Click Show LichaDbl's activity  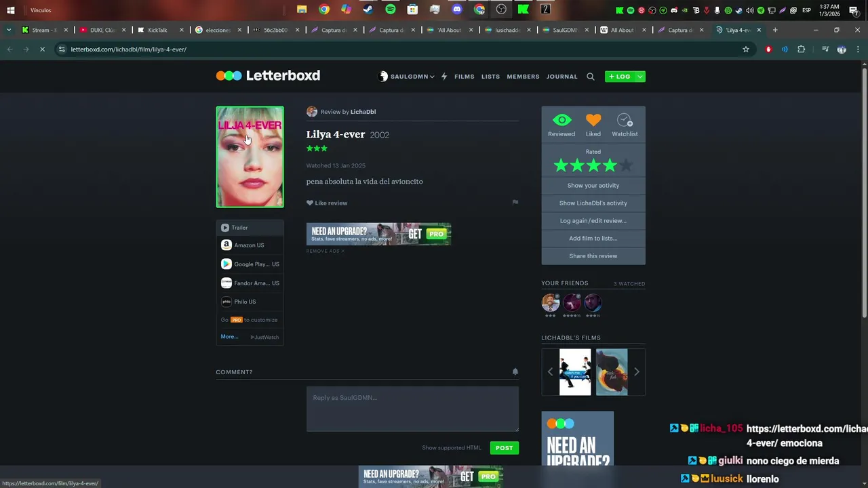[x=593, y=203]
